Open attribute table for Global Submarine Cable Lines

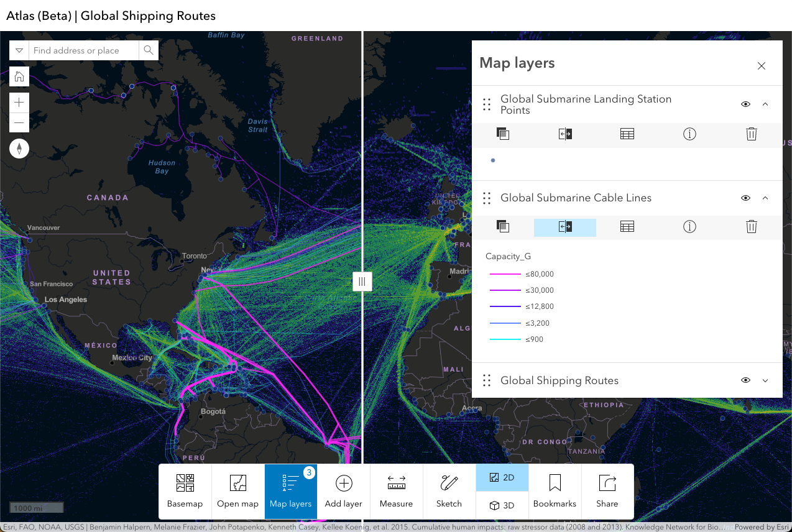tap(627, 227)
